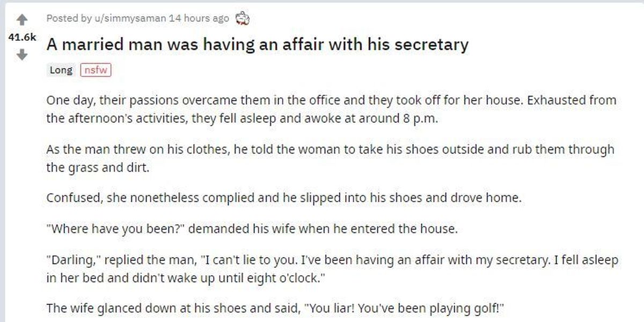Select the "Long" flair tag
This screenshot has height=322, width=644.
tap(61, 70)
